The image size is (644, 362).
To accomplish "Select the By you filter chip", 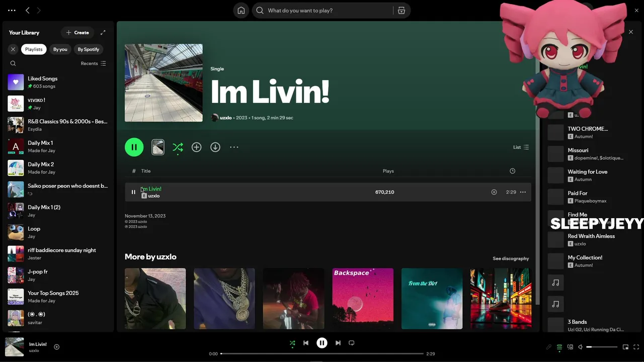I will click(60, 49).
